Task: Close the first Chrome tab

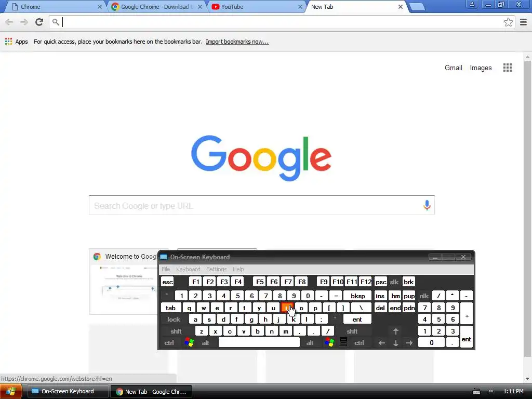Action: tap(100, 7)
